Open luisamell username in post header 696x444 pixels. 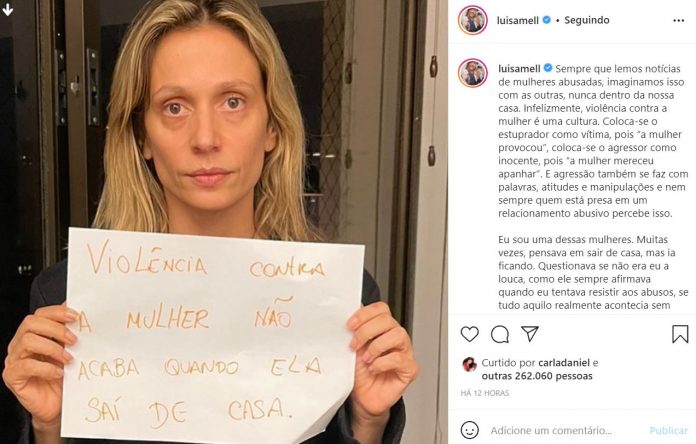(x=518, y=20)
